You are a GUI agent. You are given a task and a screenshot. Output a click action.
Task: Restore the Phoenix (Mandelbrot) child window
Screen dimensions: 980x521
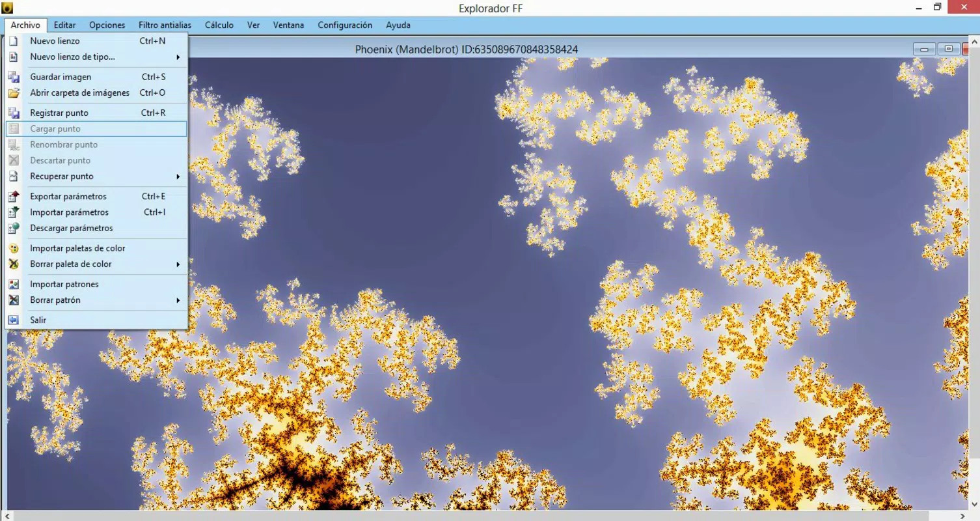coord(949,49)
